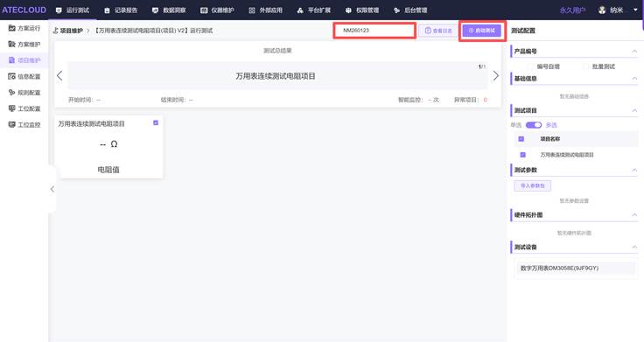The height and width of the screenshot is (342, 644).
Task: Click the 多选 label next to the switch
Action: point(551,125)
